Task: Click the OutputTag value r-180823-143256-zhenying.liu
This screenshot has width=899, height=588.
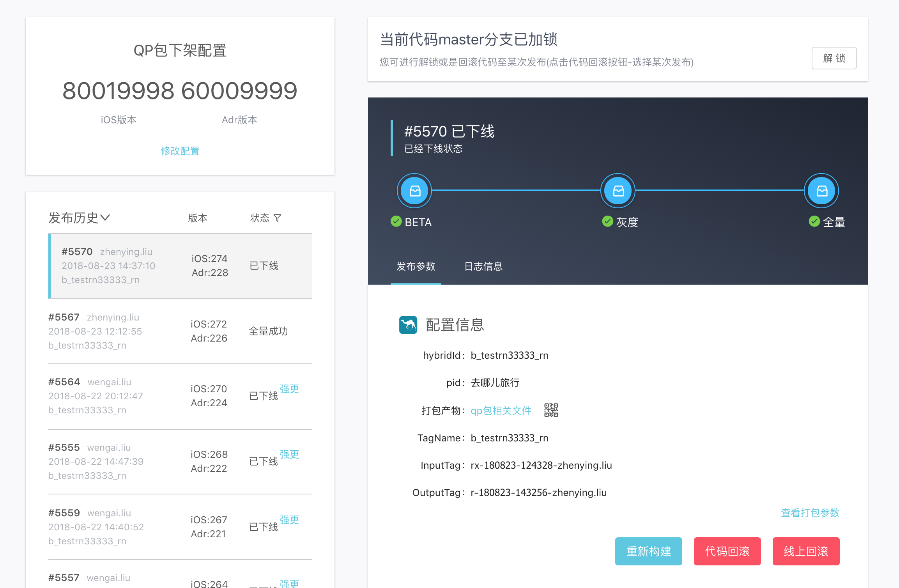Action: pyautogui.click(x=538, y=492)
